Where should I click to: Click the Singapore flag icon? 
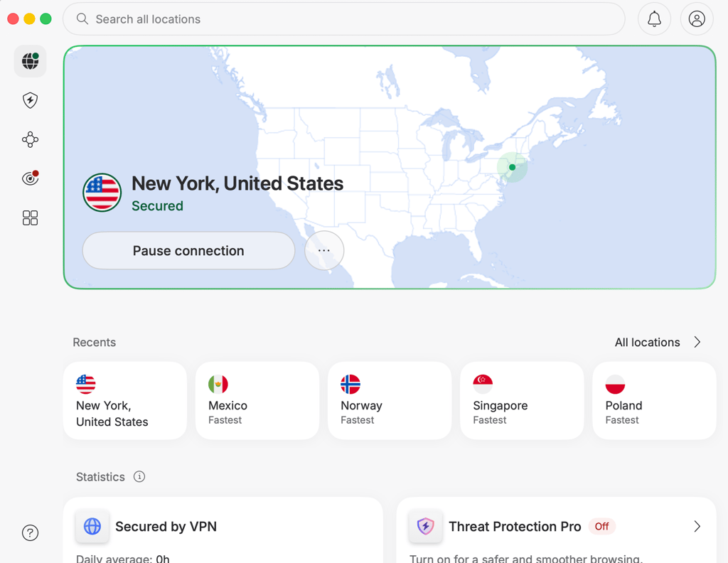pos(483,385)
